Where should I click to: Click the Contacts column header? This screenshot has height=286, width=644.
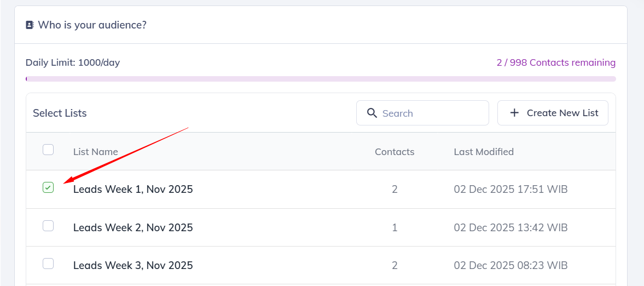394,152
